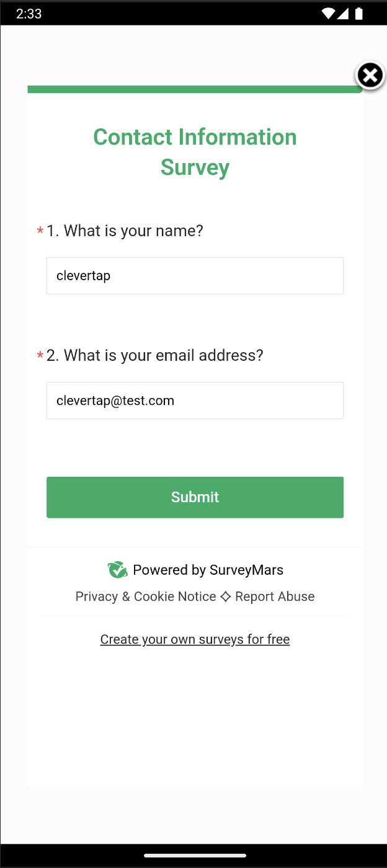Image resolution: width=387 pixels, height=868 pixels.
Task: Tap the battery indicator icon
Action: 358,13
